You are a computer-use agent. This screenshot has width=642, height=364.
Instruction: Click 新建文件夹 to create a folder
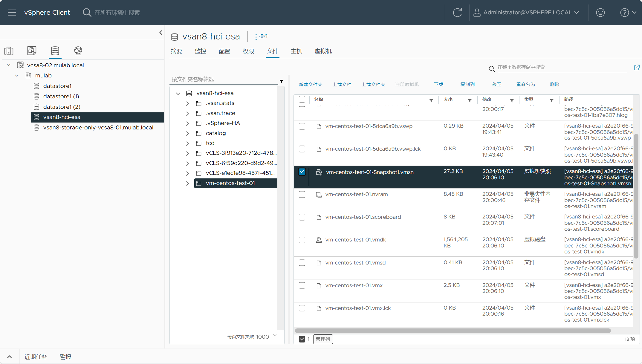coord(311,85)
